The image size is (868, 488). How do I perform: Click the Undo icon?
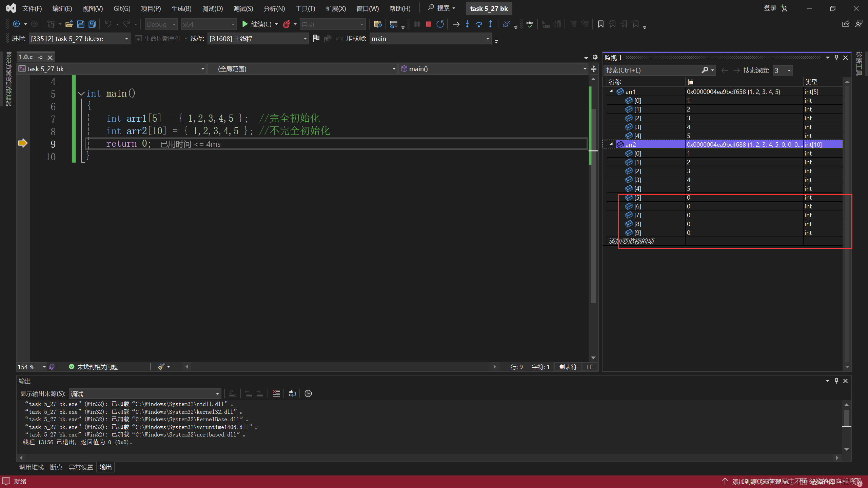[108, 24]
